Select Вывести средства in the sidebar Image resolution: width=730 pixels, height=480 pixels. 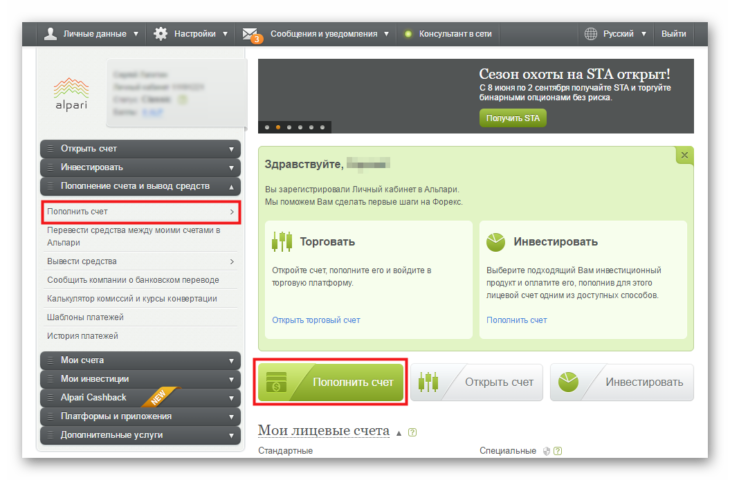tap(141, 261)
